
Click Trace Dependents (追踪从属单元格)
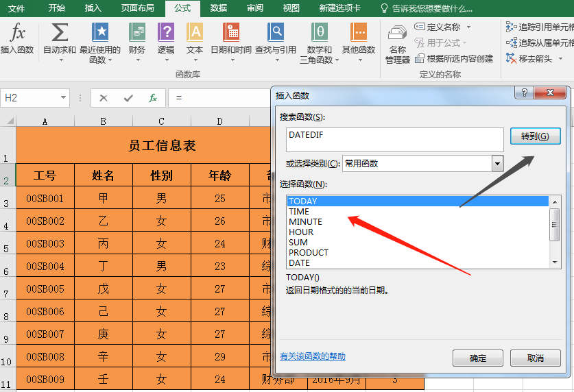click(540, 42)
